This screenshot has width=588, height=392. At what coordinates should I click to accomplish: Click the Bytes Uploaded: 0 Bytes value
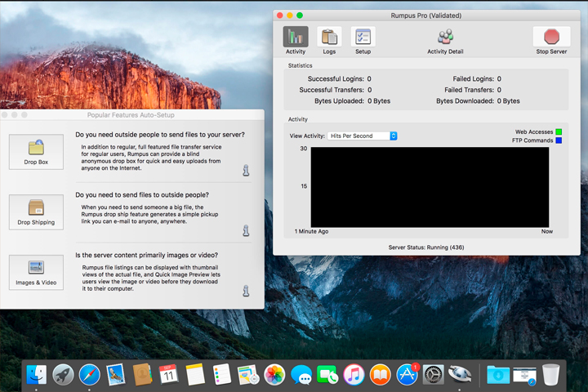pyautogui.click(x=379, y=101)
